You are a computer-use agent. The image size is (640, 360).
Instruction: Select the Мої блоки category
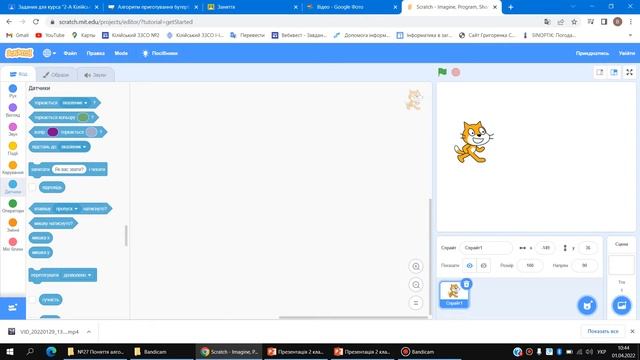click(13, 244)
